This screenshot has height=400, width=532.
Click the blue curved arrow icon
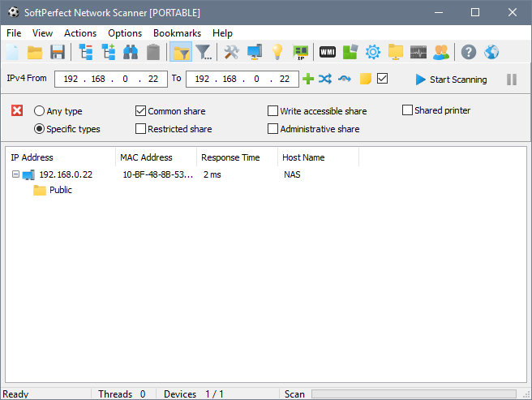345,79
